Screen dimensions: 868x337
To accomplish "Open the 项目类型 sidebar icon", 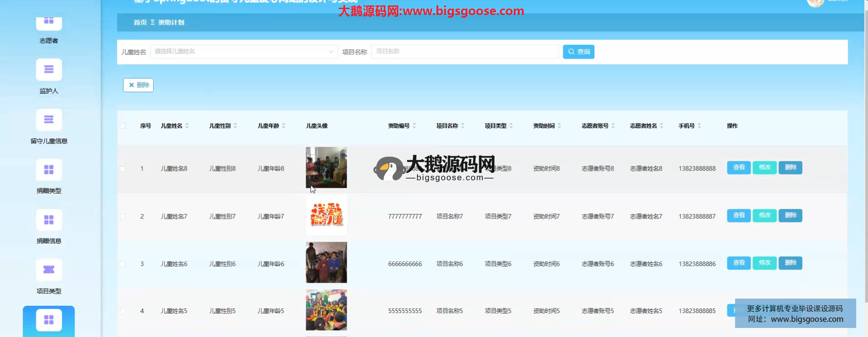I will click(49, 270).
